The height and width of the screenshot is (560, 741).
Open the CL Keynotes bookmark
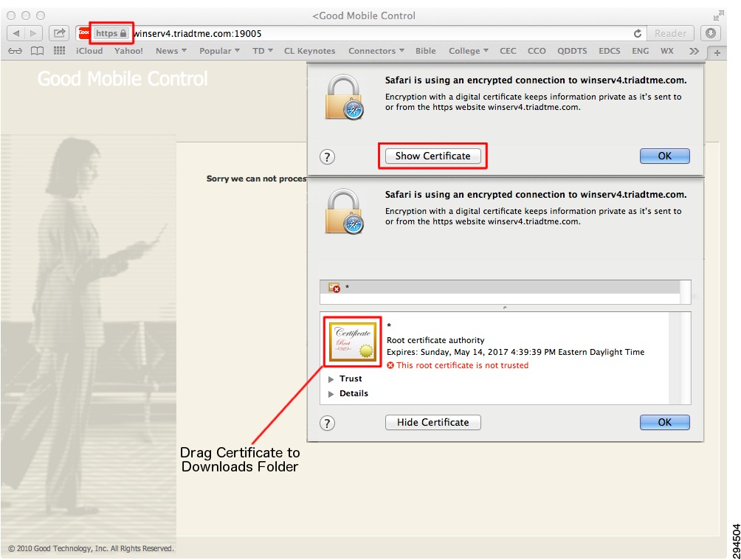click(x=309, y=51)
